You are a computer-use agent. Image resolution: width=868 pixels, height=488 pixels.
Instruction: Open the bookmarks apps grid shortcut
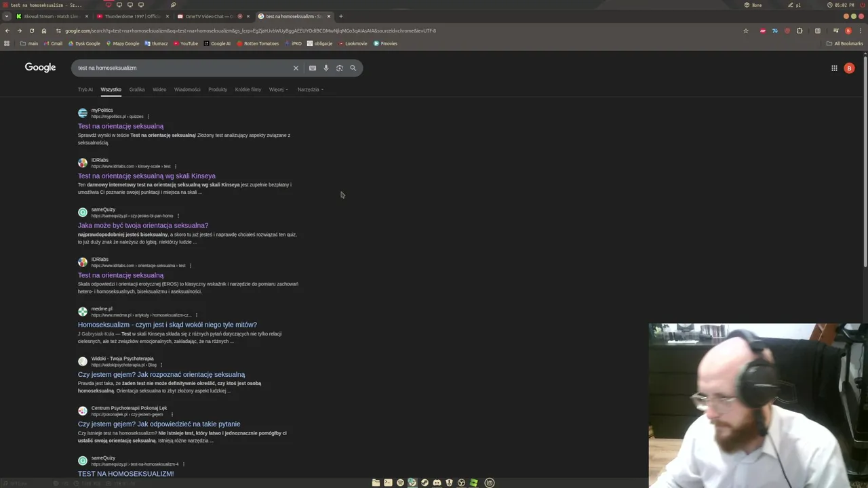[x=7, y=43]
